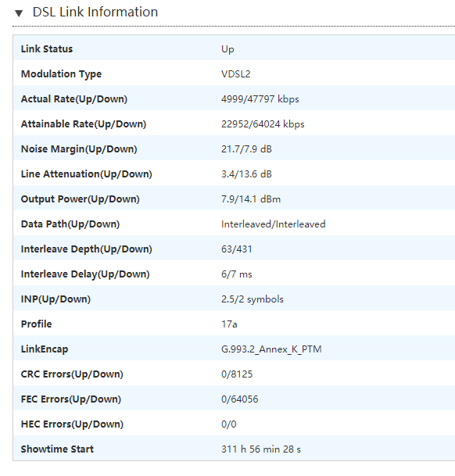Click the Line Attenuation value 3.4/13.6 dB

[x=246, y=174]
